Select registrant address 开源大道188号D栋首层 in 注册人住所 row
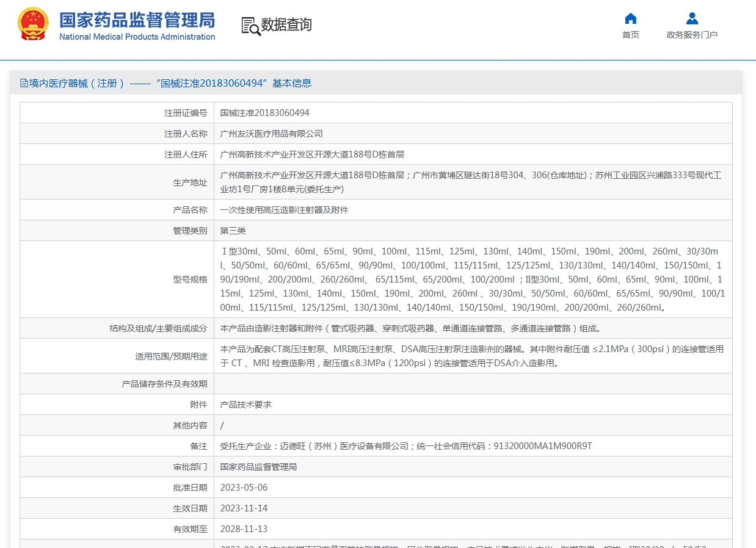This screenshot has height=548, width=756. pos(312,154)
